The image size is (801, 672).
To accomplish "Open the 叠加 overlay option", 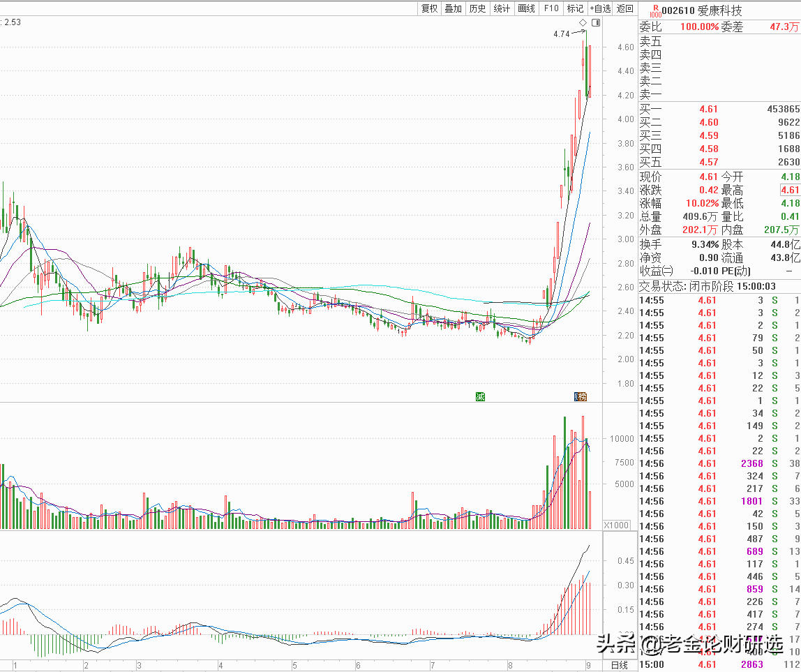I will tap(453, 8).
